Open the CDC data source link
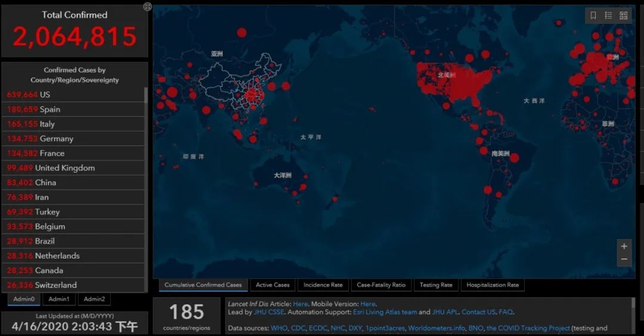This screenshot has height=336, width=644. pyautogui.click(x=298, y=328)
